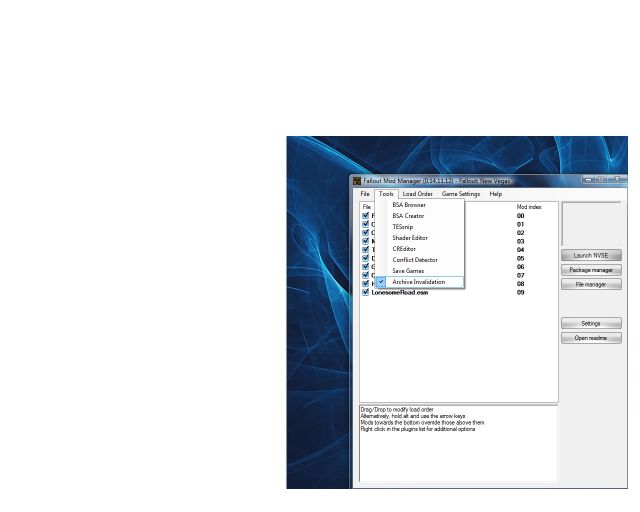This screenshot has width=640, height=512.
Task: Choose BSA Creator from Tools menu
Action: 420,216
